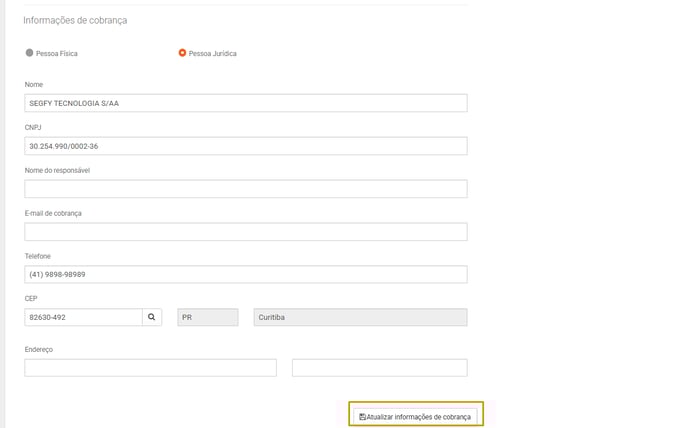688x428 pixels.
Task: Focus the Telefone field
Action: tap(246, 274)
